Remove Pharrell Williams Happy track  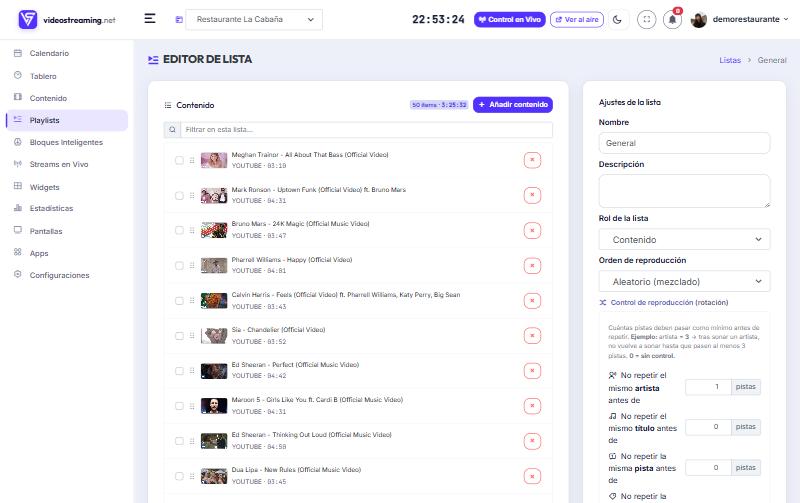(x=532, y=265)
